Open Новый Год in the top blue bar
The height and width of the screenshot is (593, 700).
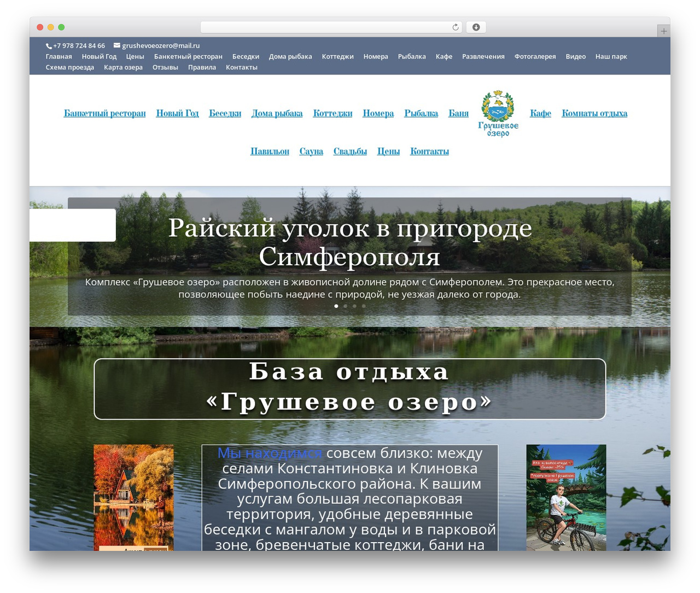pos(99,56)
